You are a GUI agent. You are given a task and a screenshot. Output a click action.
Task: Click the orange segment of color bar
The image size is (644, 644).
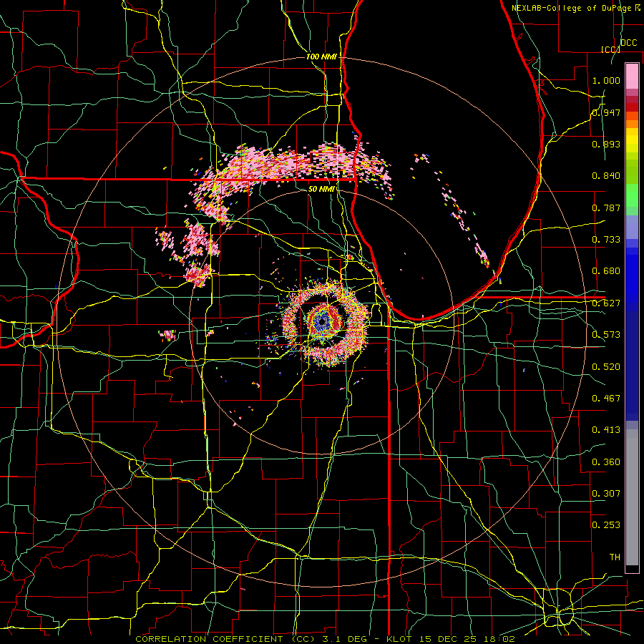click(x=632, y=120)
